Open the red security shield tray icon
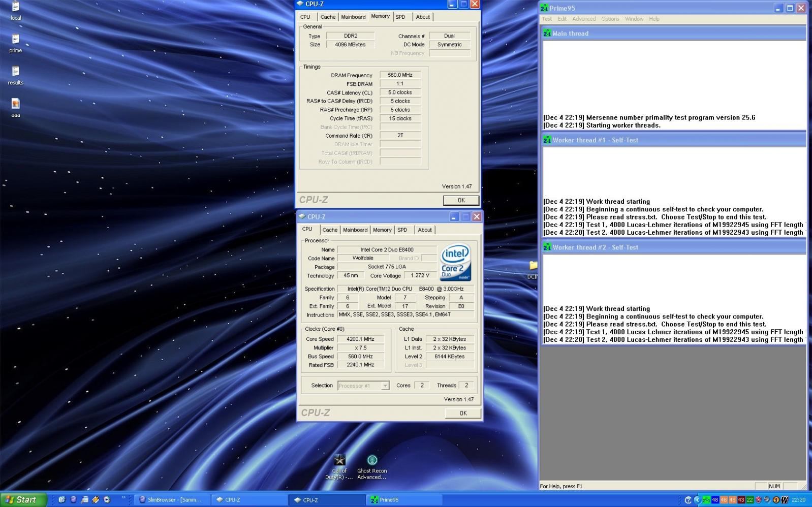Screen dimensions: 812x507 (759, 500)
